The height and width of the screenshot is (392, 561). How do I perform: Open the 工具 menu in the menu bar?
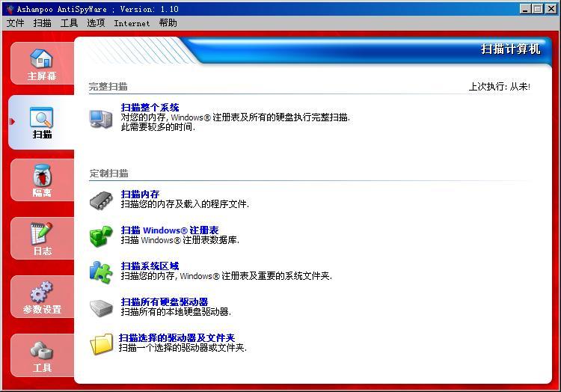pos(69,23)
